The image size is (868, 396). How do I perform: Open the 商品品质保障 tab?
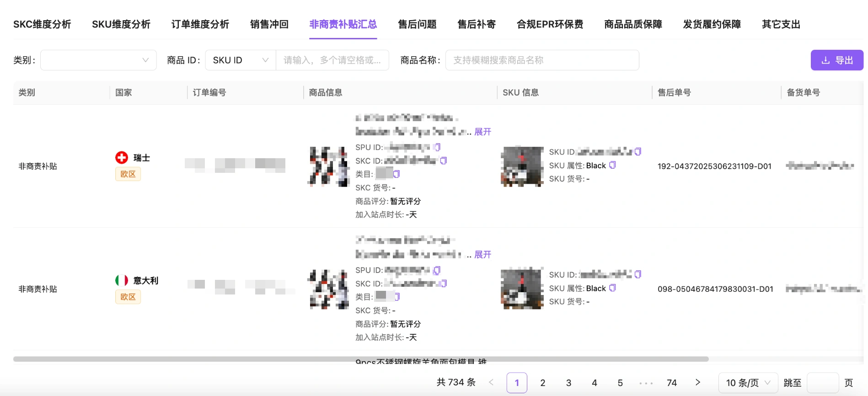633,24
